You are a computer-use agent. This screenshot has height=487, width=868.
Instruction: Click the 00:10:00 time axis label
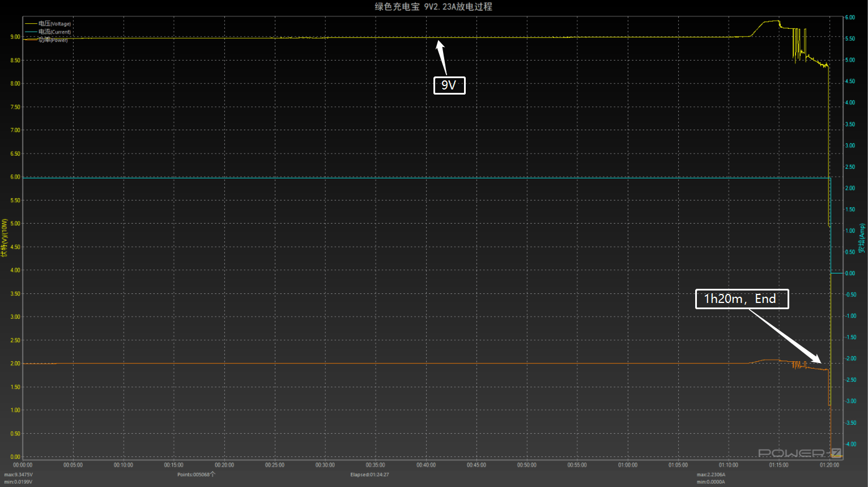click(x=124, y=465)
